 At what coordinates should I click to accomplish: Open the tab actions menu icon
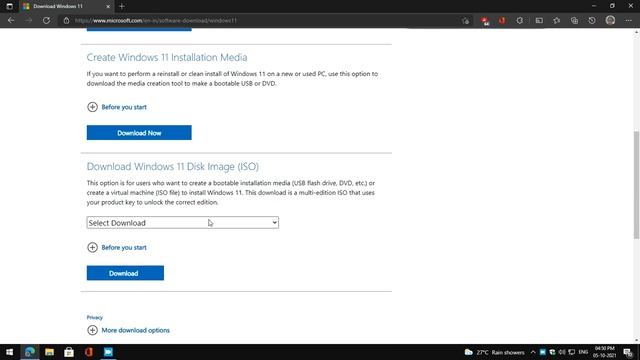pos(9,6)
